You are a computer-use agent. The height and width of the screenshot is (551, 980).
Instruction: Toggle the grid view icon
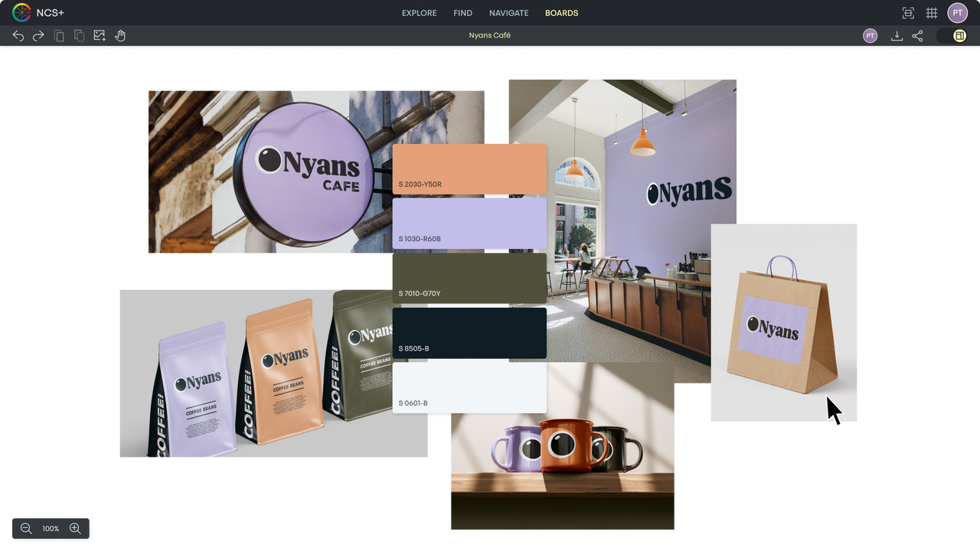pyautogui.click(x=932, y=12)
